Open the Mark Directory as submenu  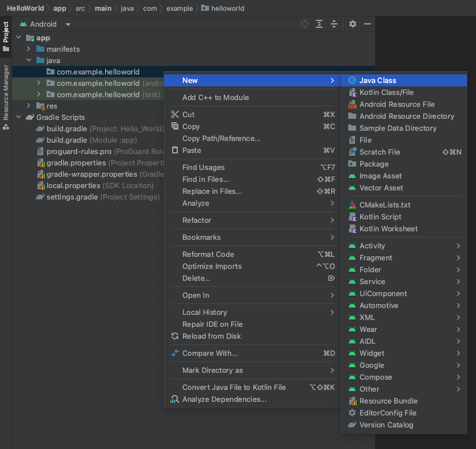(x=227, y=370)
